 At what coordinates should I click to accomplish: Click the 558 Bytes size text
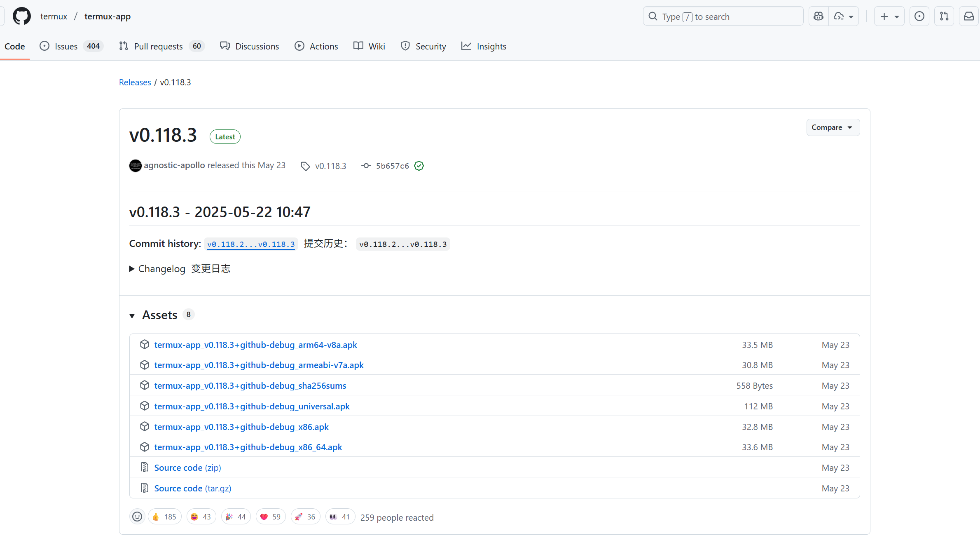[754, 386]
